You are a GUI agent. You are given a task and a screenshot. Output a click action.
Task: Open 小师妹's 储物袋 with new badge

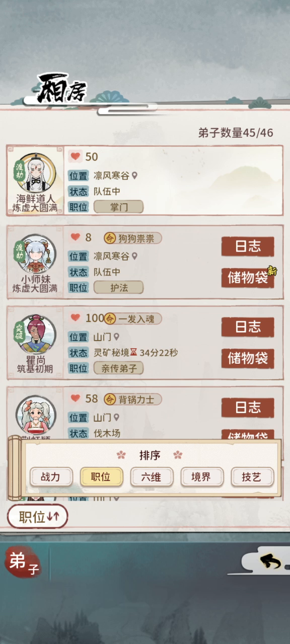pos(248,278)
